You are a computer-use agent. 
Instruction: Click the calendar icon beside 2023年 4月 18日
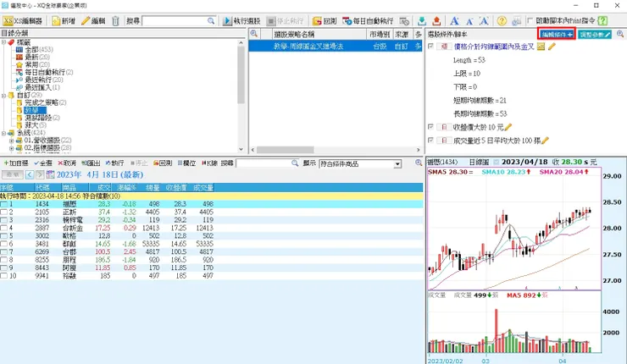(50, 174)
